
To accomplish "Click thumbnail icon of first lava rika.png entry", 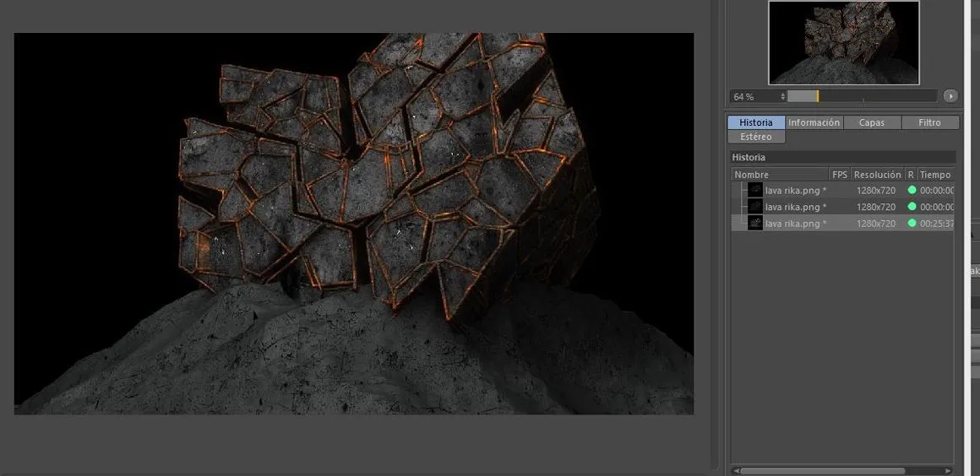I will (755, 191).
